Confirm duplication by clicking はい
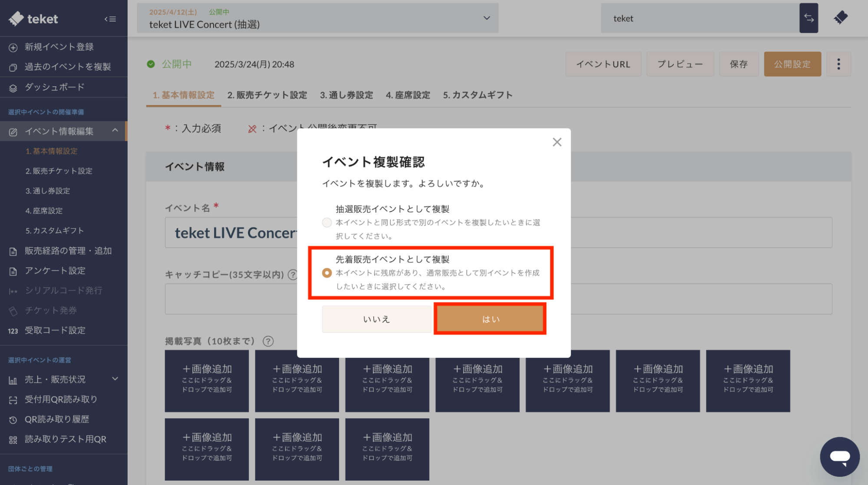 point(490,318)
